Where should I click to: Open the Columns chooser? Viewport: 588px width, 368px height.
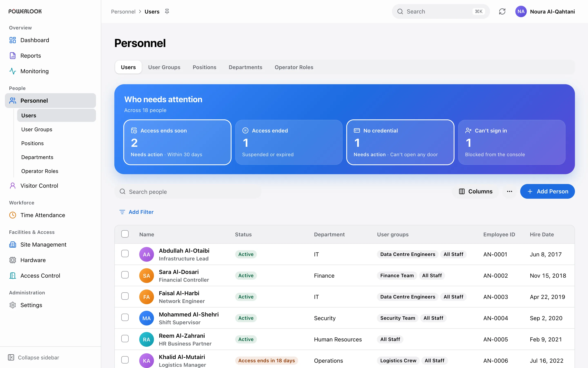click(476, 191)
